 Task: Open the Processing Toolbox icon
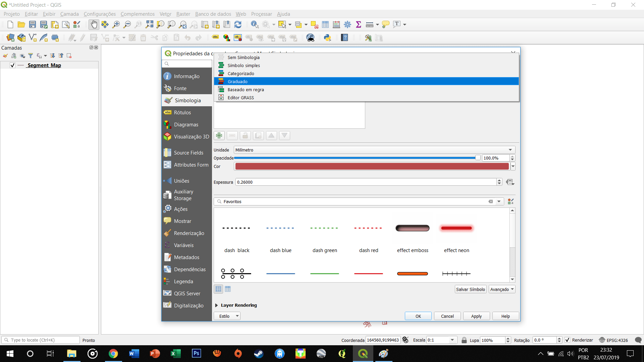click(347, 24)
